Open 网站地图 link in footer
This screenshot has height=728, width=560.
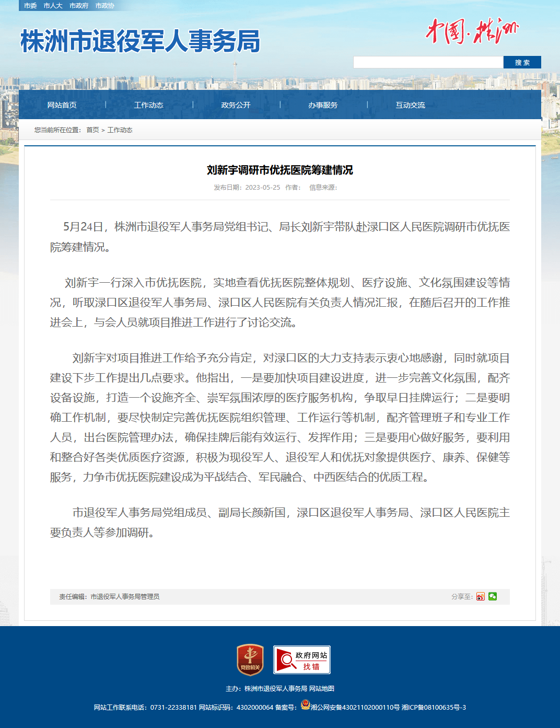tap(322, 689)
